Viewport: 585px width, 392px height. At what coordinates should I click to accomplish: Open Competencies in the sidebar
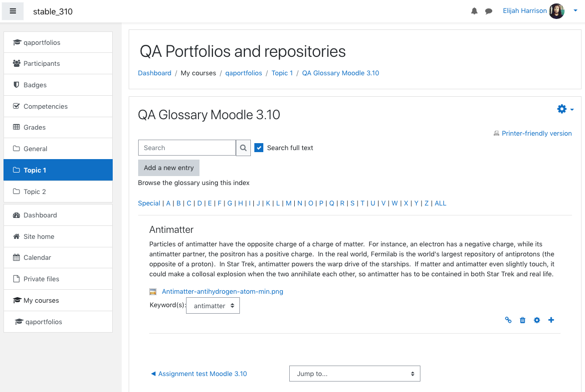click(x=58, y=106)
